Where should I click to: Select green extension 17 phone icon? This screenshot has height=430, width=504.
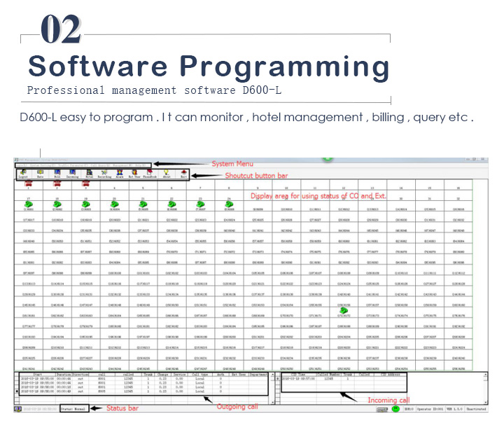pos(29,204)
